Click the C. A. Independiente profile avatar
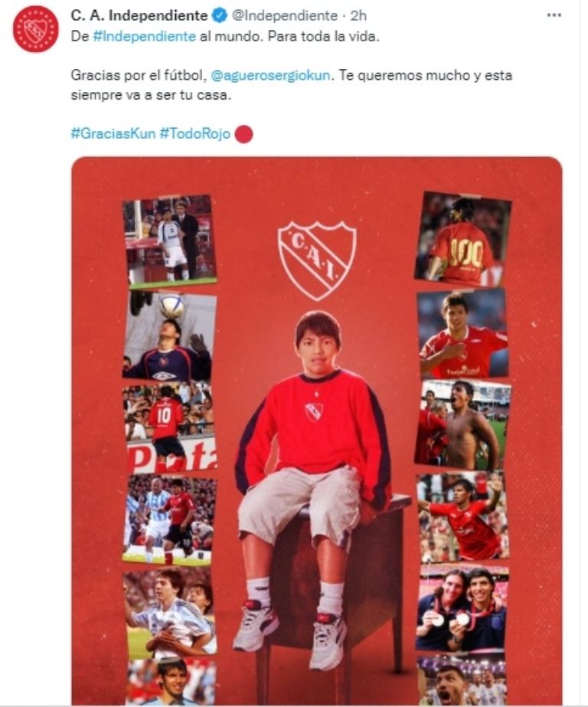The width and height of the screenshot is (588, 707). (35, 29)
